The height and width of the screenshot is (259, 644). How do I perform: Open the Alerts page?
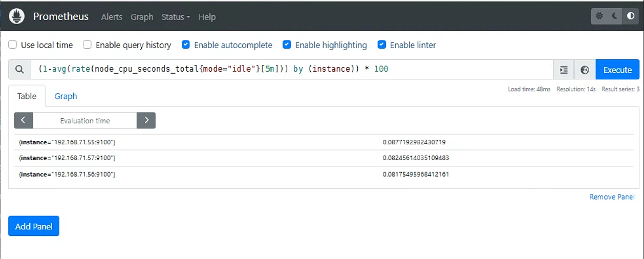[112, 17]
